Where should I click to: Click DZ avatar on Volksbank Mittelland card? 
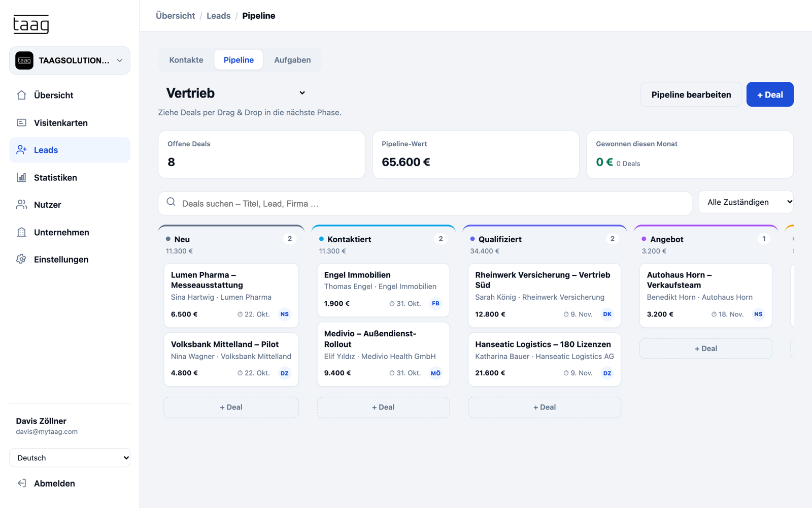[285, 373]
